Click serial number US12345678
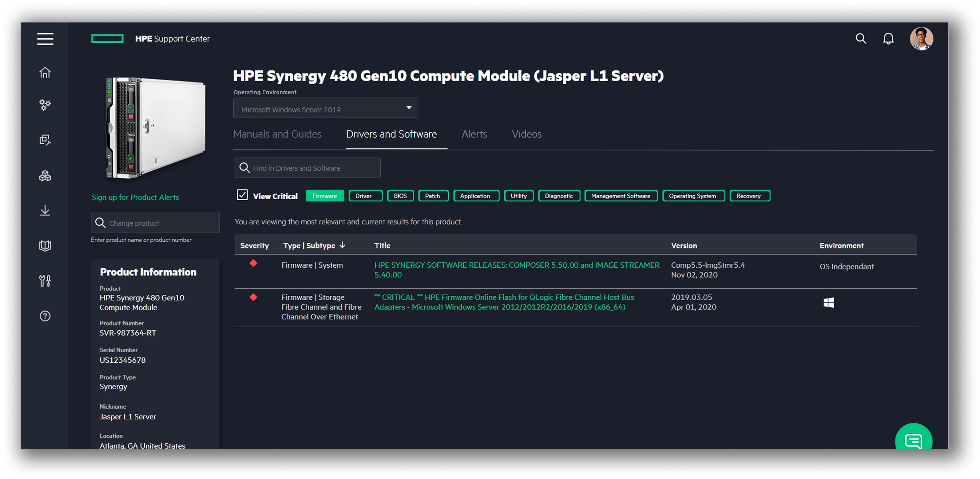Image resolution: width=980 pixels, height=479 pixels. click(122, 360)
